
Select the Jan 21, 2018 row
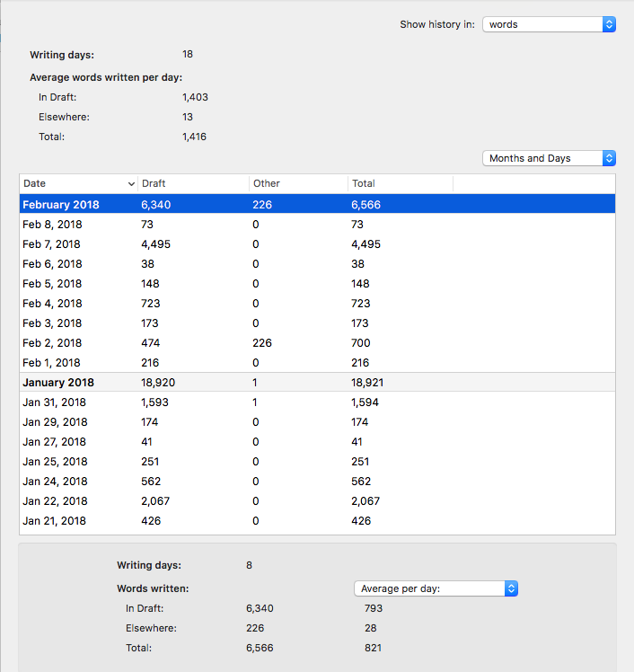pyautogui.click(x=317, y=521)
